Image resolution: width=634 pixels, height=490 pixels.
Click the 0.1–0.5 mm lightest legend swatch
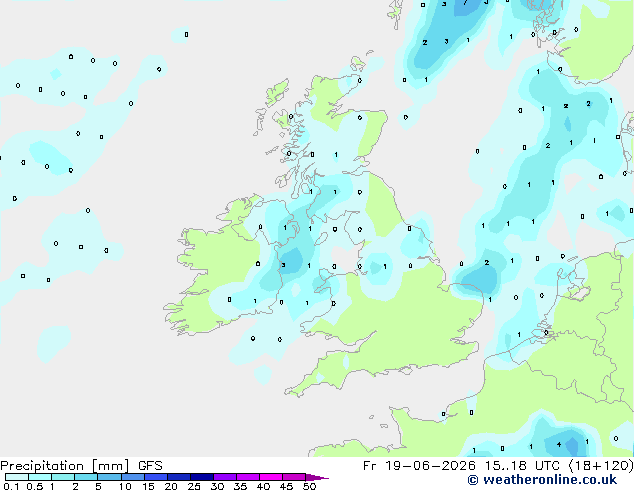(17, 477)
